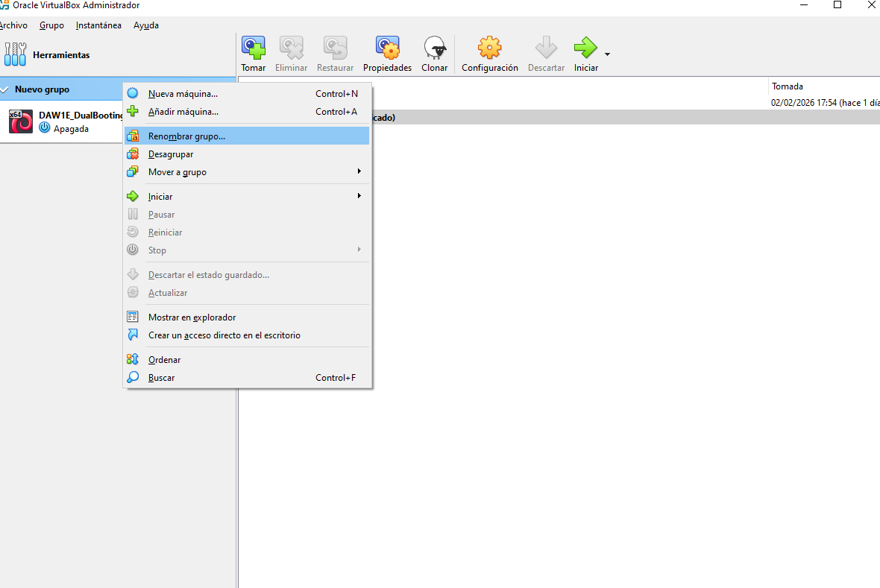The height and width of the screenshot is (588, 880).
Task: Expand the Iniciar submenu in context menu
Action: 247,197
